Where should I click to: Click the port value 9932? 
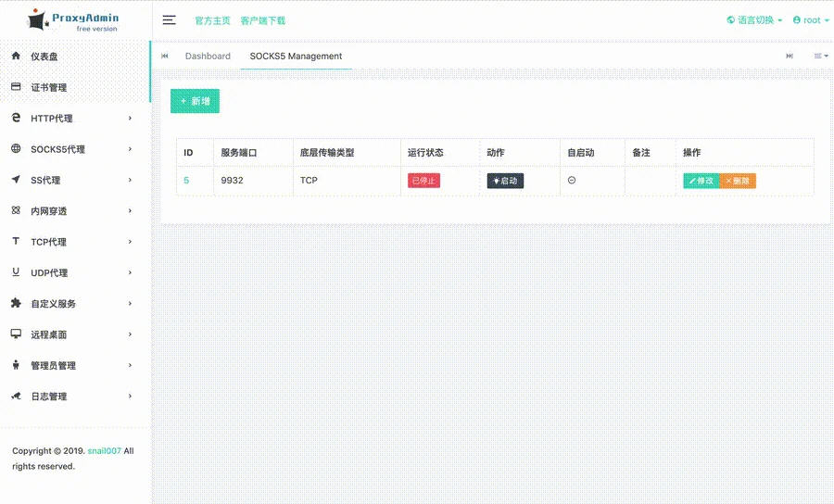[x=232, y=181]
